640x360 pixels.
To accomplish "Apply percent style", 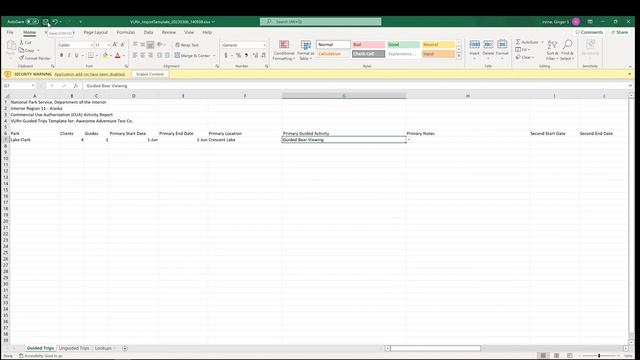I will click(x=238, y=55).
